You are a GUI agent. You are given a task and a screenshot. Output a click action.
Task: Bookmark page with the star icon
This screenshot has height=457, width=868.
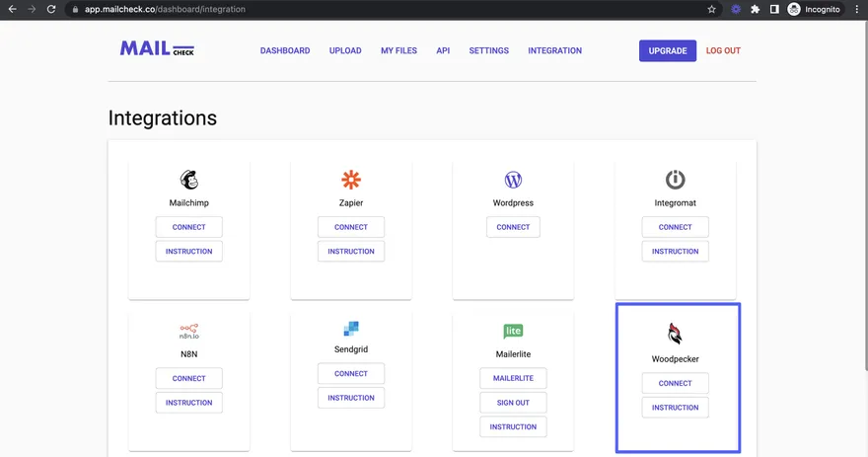(x=712, y=9)
